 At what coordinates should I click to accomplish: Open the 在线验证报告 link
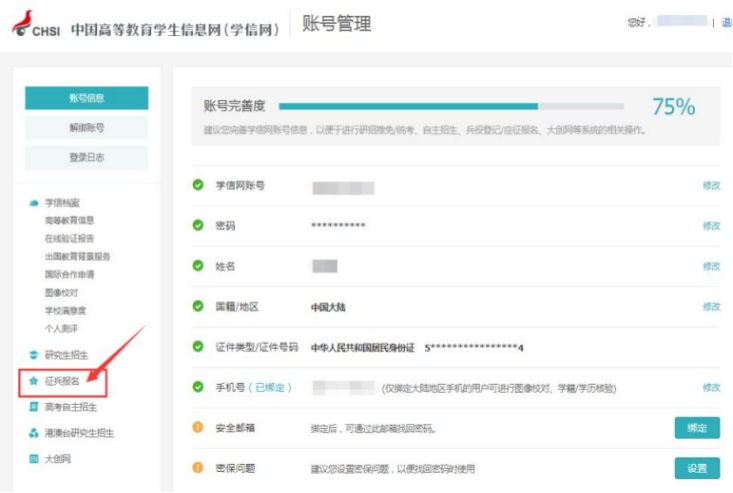[x=69, y=239]
